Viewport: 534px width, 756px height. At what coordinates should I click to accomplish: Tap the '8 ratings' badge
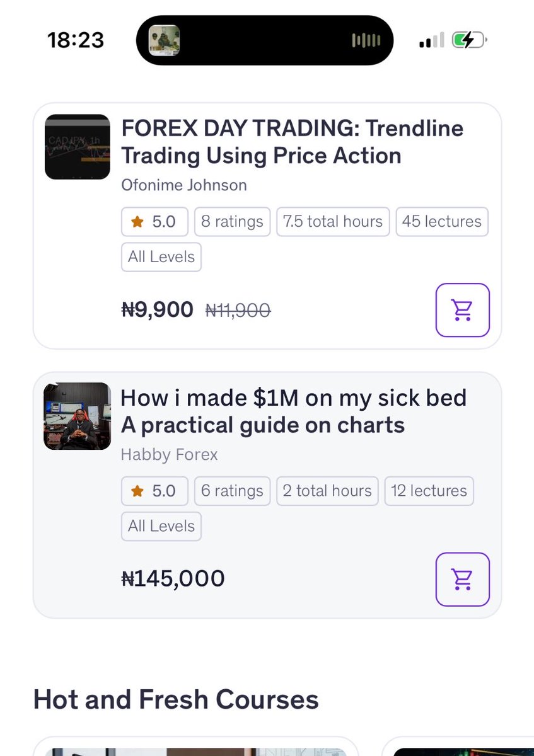click(x=232, y=222)
